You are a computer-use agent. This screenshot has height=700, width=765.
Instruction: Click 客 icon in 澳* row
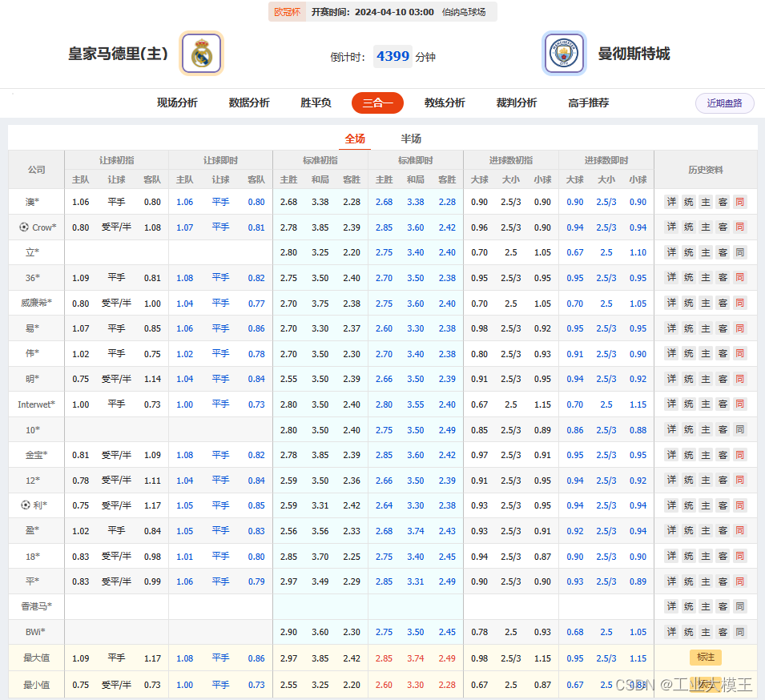pos(723,202)
